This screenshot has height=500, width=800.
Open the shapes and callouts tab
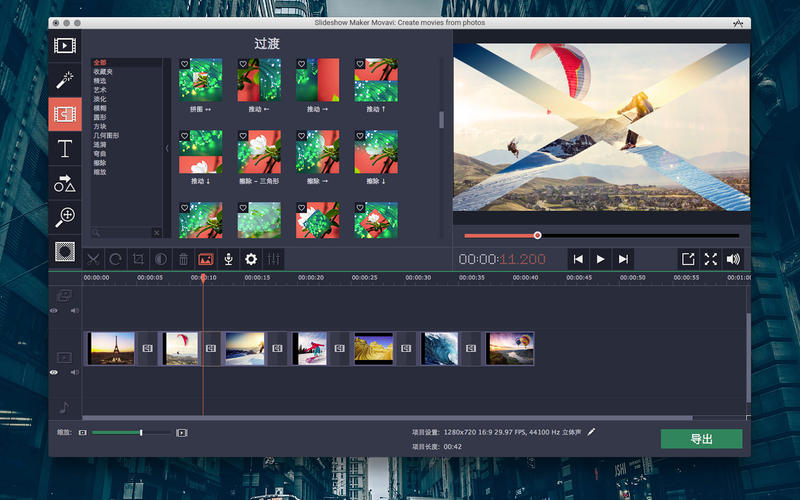65,183
